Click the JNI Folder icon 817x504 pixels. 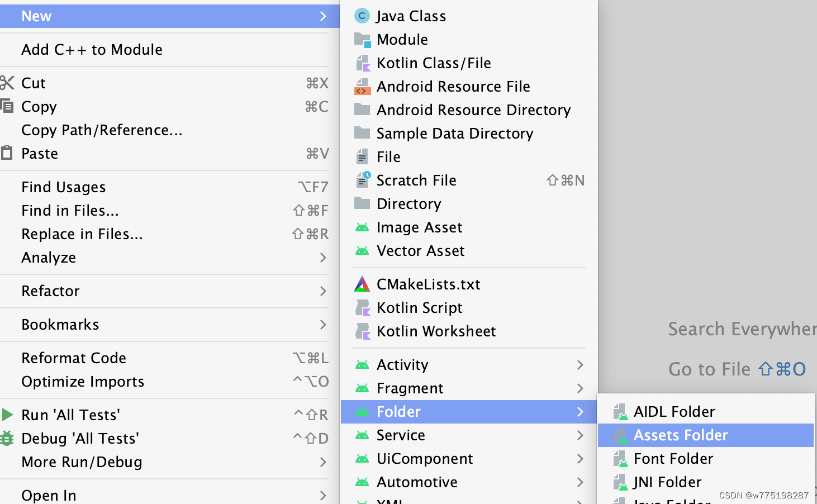click(x=620, y=482)
